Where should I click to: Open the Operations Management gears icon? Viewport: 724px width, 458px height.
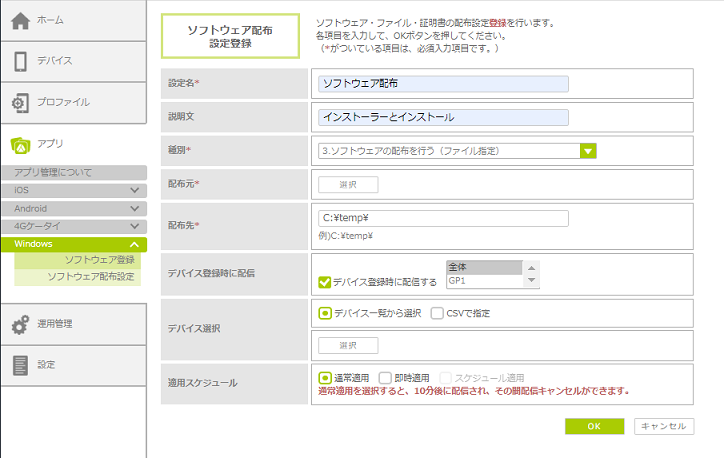[20, 324]
